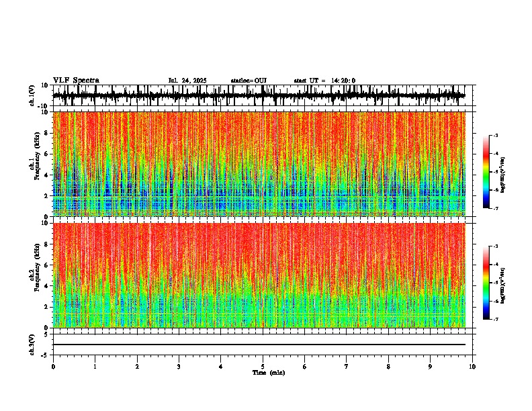Click inside the ch.2 frequency spectrogram
The height and width of the screenshot is (411, 532).
(259, 275)
